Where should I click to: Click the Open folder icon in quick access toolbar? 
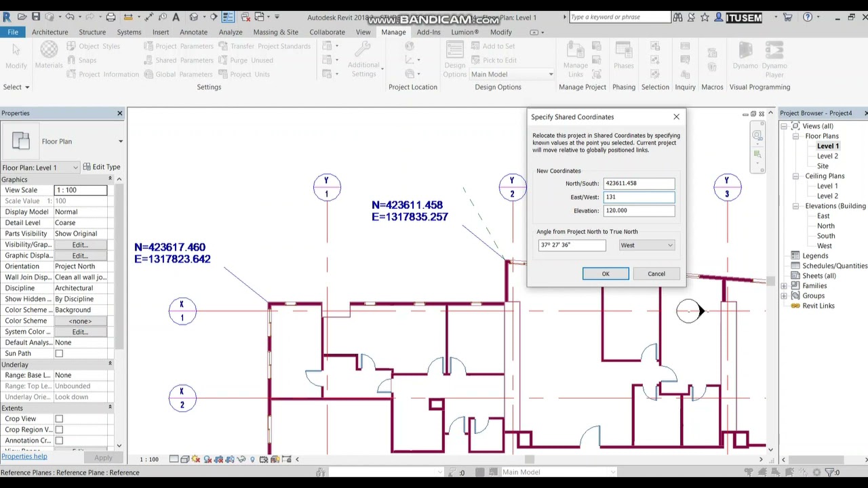pyautogui.click(x=22, y=17)
